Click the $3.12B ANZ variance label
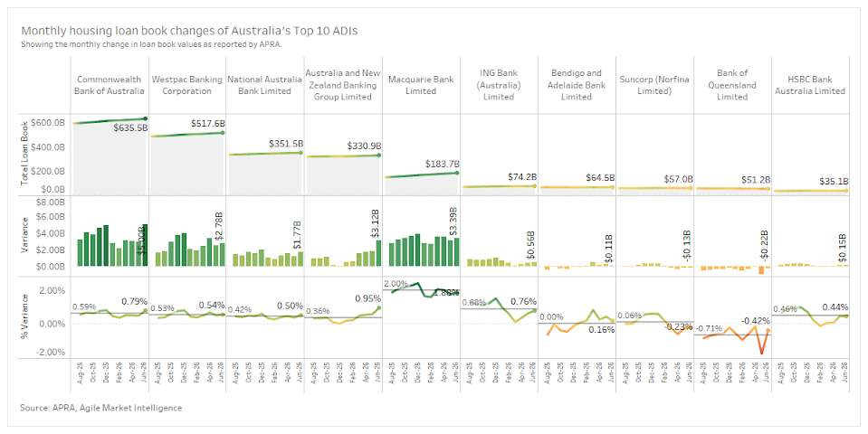The height and width of the screenshot is (434, 868). (375, 224)
